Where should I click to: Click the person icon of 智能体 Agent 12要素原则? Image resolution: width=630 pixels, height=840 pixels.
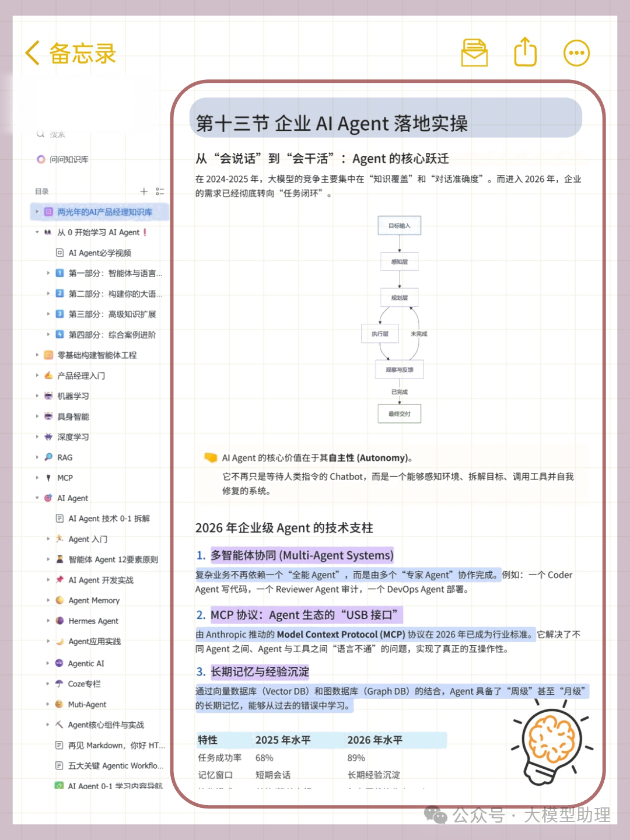[x=60, y=559]
